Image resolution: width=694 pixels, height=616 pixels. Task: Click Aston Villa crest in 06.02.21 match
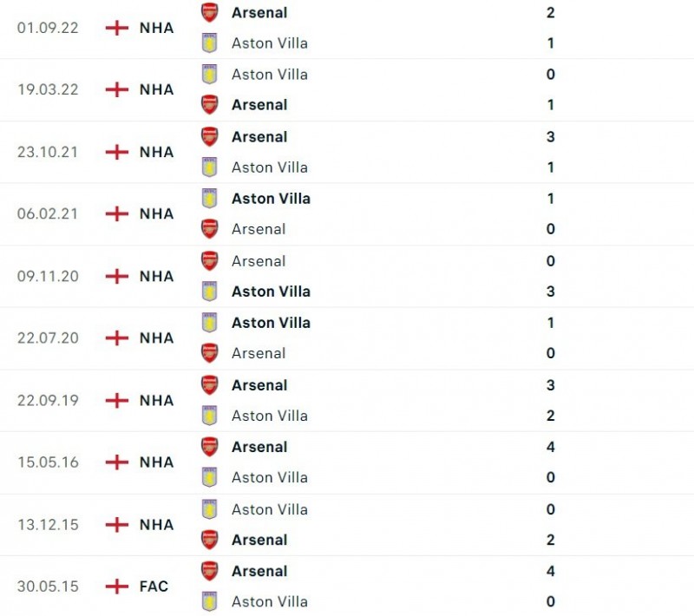pos(210,199)
